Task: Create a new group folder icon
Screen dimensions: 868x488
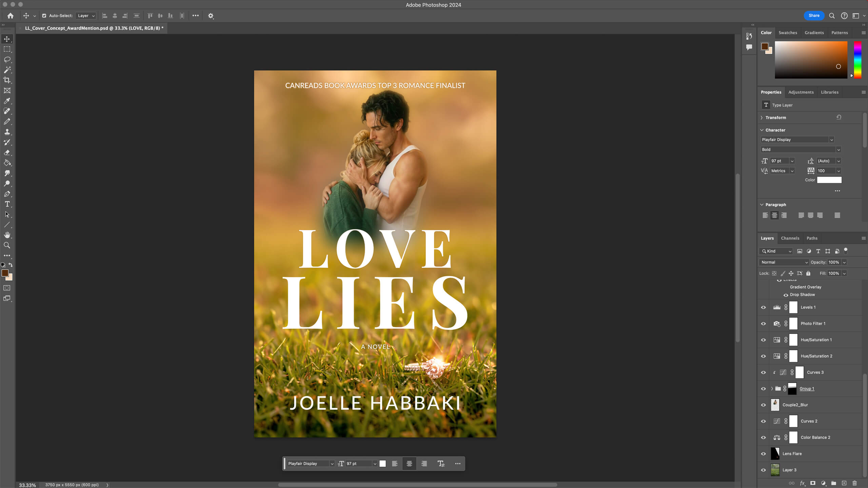Action: coord(833,483)
